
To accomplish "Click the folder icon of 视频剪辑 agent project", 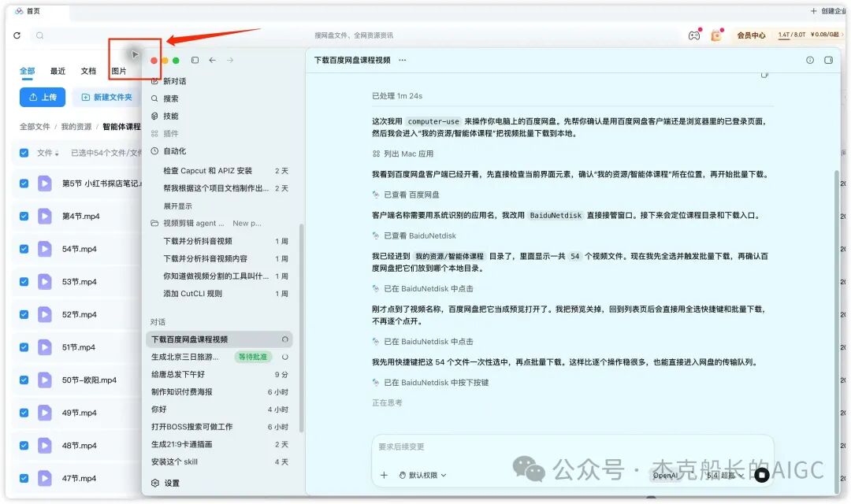I will (x=154, y=223).
